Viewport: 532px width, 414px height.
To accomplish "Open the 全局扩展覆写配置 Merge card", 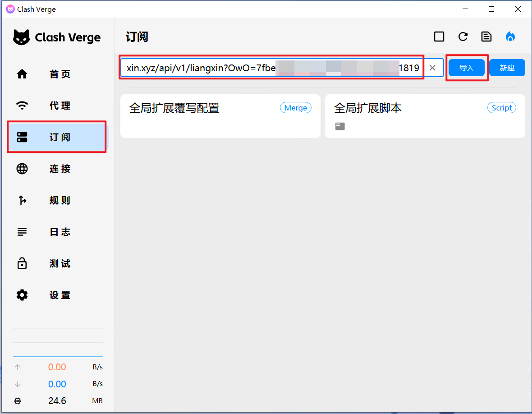I will [220, 116].
